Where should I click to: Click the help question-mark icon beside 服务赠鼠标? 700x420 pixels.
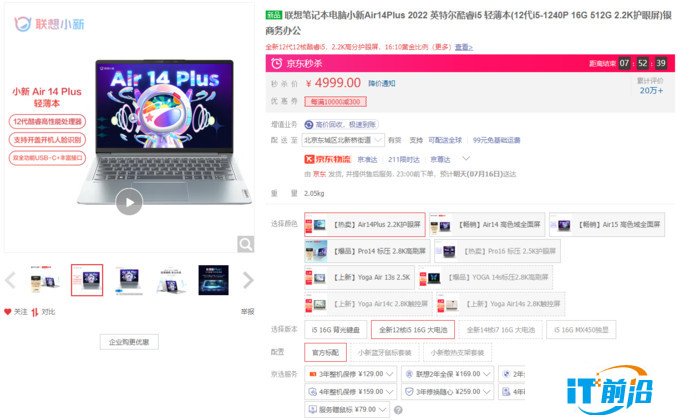pos(398,410)
